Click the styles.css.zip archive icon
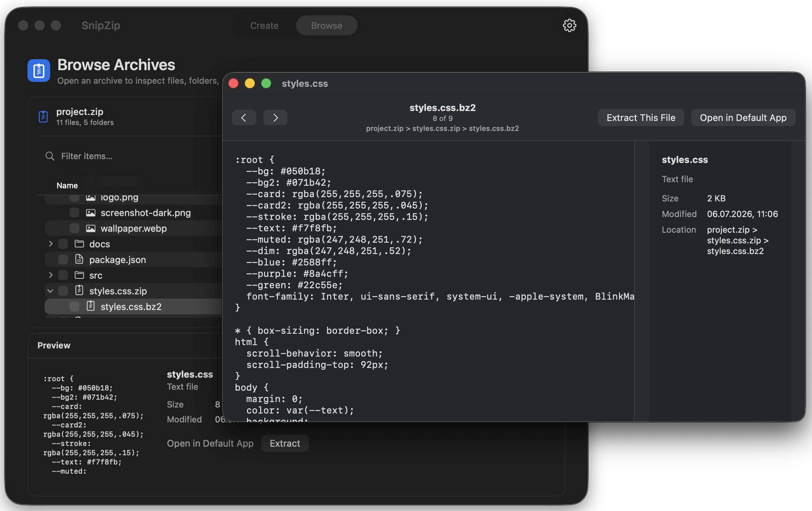The width and height of the screenshot is (812, 511). (x=79, y=291)
